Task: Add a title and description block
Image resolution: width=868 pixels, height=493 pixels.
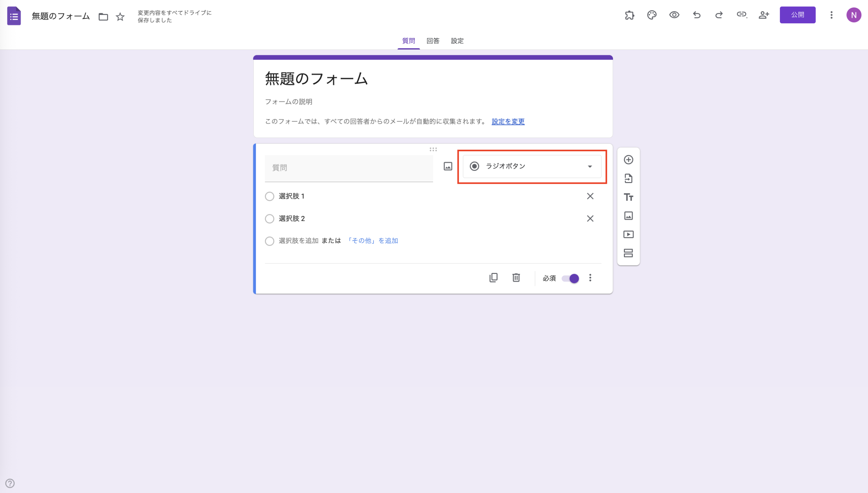Action: coord(629,197)
